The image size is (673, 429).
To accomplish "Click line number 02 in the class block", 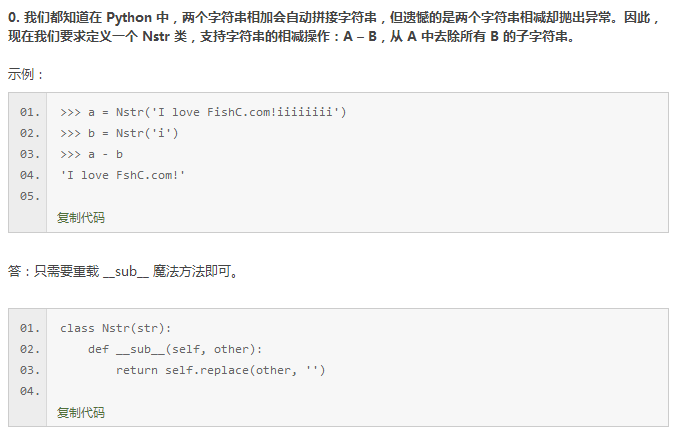I will (29, 349).
